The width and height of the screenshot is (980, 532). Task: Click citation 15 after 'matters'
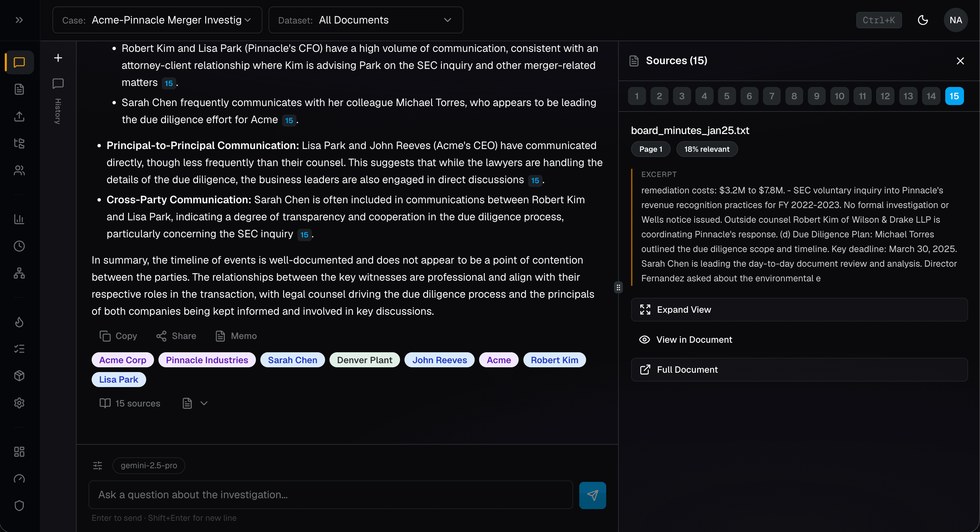tap(169, 83)
